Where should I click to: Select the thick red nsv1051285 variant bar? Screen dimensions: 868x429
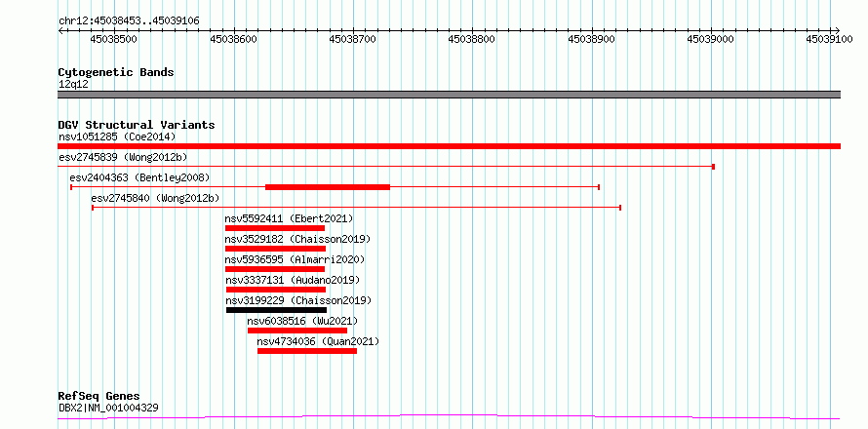click(x=449, y=146)
